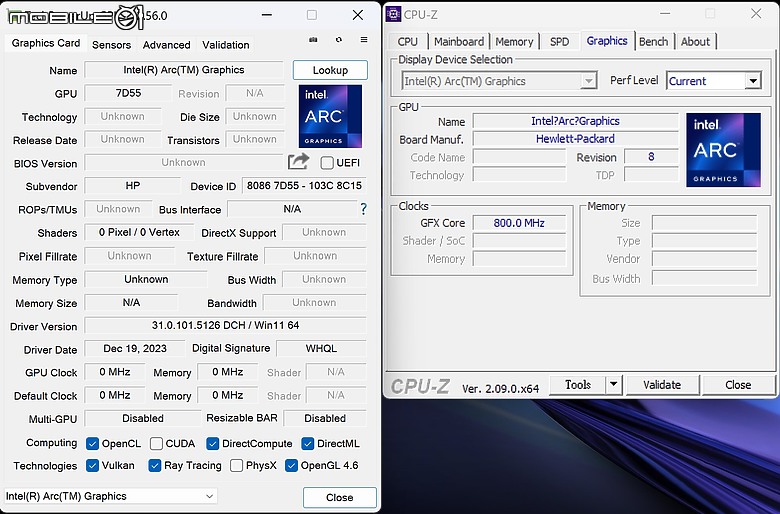This screenshot has width=780, height=514.
Task: Click the Multi-GPU value Disabled
Action: click(143, 418)
